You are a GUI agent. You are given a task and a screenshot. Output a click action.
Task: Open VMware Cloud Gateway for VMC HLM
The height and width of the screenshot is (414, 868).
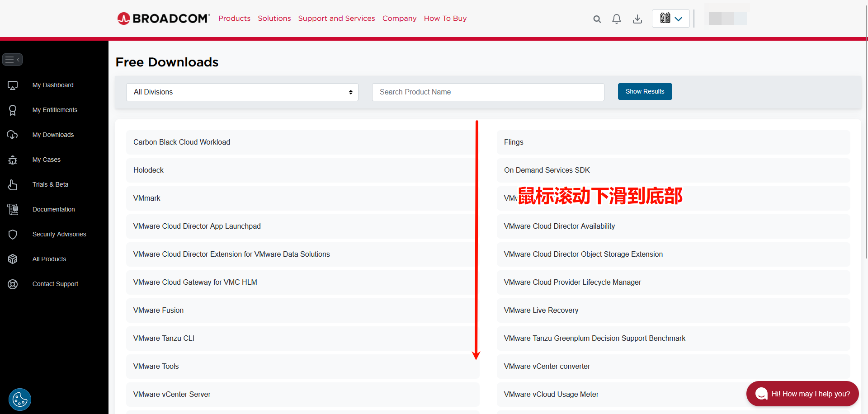point(302,282)
